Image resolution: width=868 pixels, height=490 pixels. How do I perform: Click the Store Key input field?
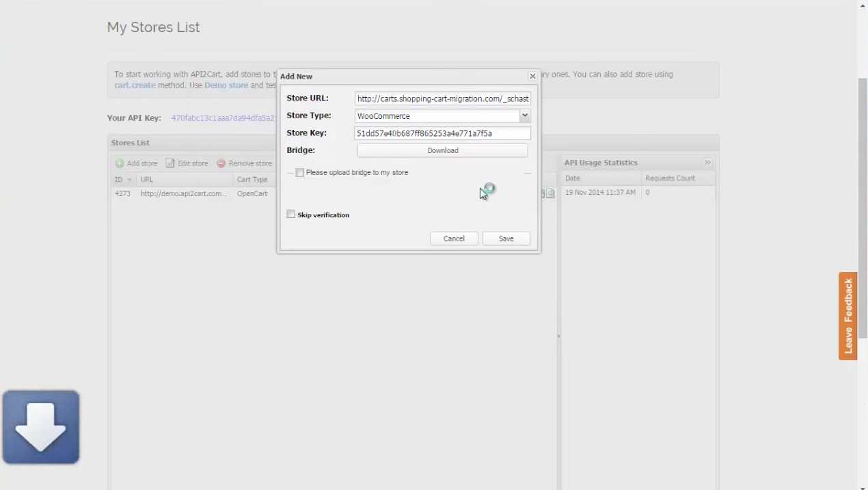click(443, 133)
